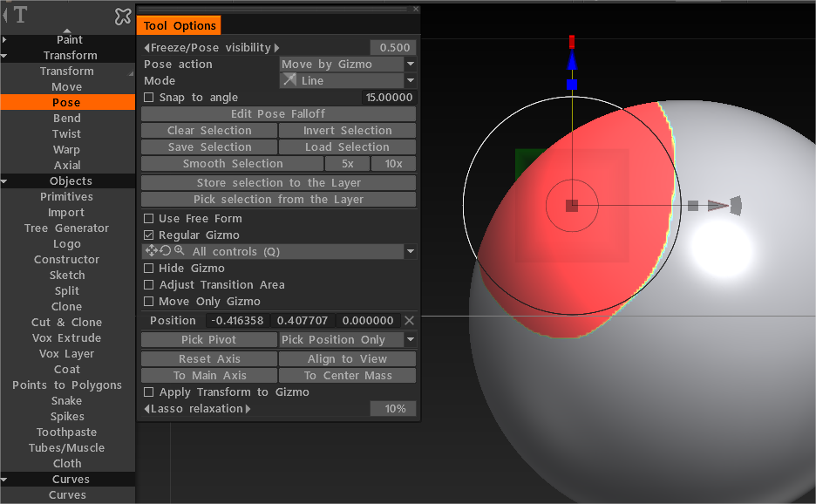Screen dimensions: 816x504
Task: Open the Pose action Move by Gizmo dropdown
Action: (348, 65)
